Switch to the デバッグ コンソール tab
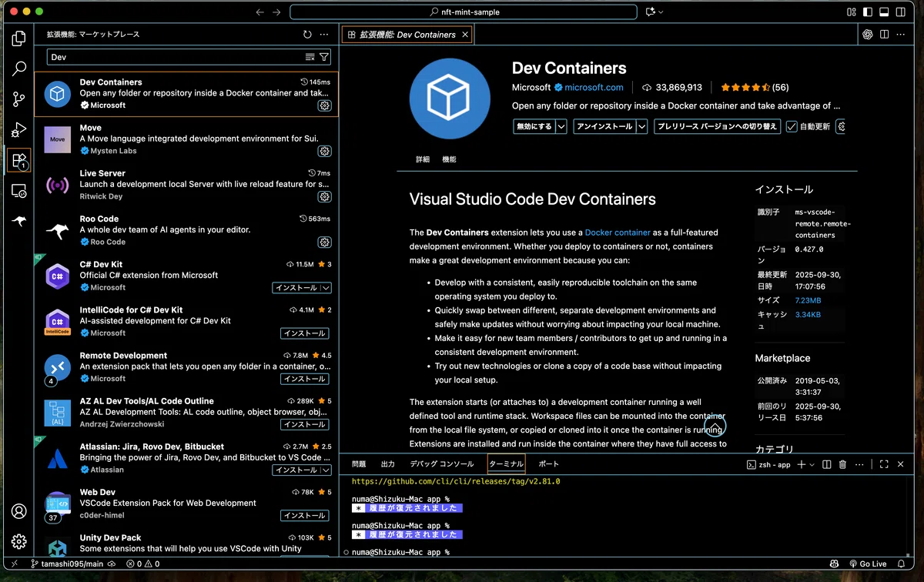924x582 pixels. click(x=441, y=464)
